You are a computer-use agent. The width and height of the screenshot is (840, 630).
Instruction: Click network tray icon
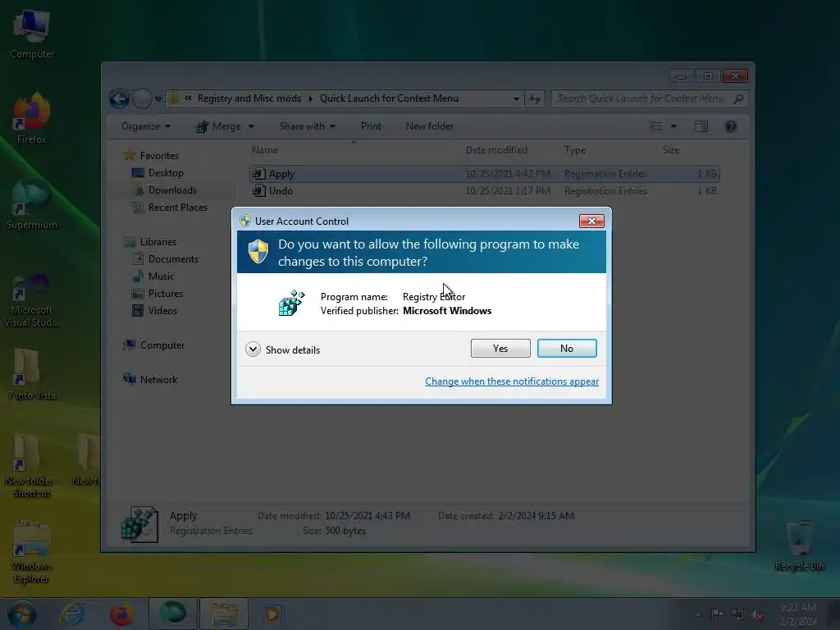coord(737,614)
